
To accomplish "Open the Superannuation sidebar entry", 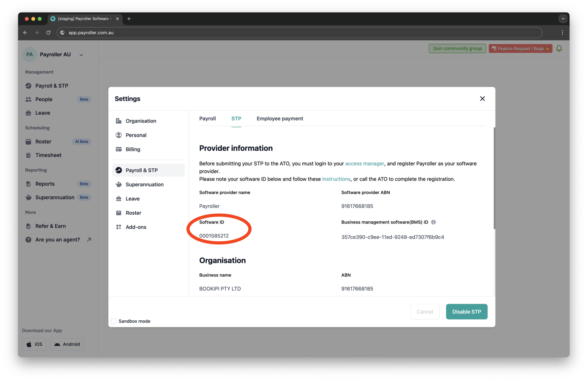I will 54,197.
